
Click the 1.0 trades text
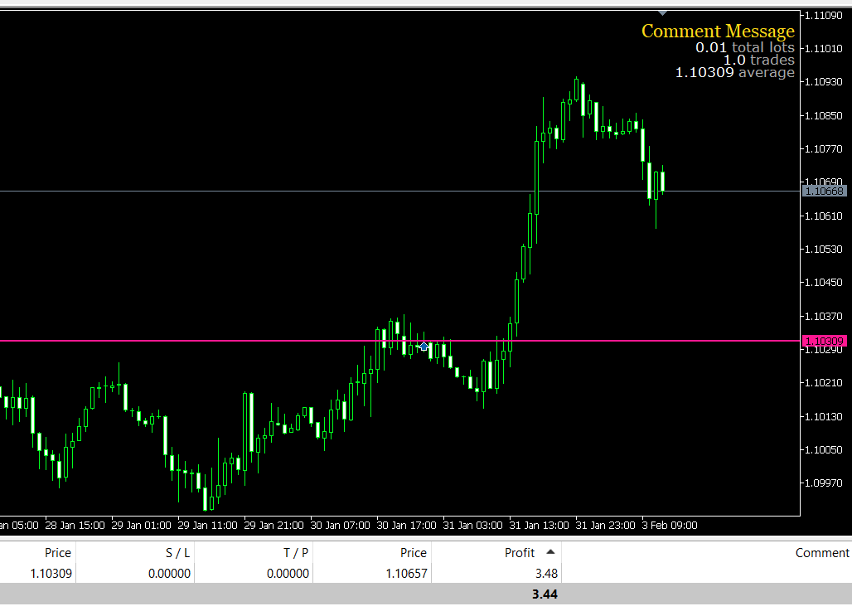[x=758, y=60]
